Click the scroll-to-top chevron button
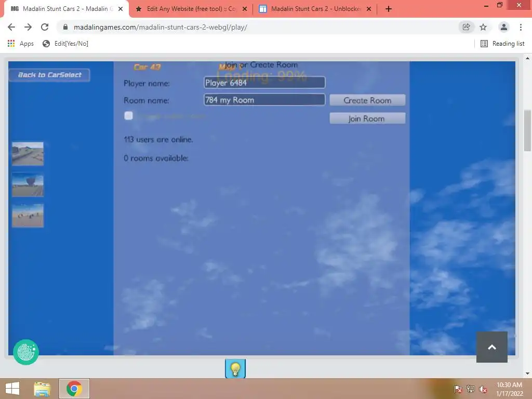This screenshot has width=532, height=399. [492, 347]
